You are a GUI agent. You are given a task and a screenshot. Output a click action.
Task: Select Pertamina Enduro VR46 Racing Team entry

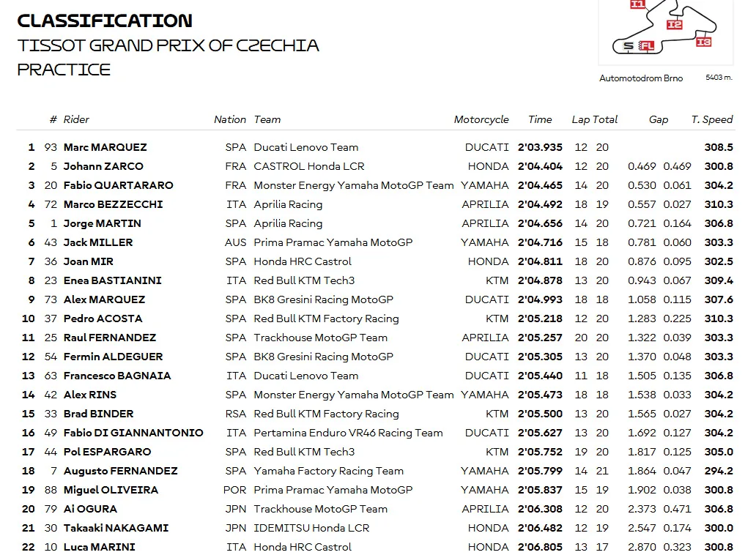click(348, 433)
